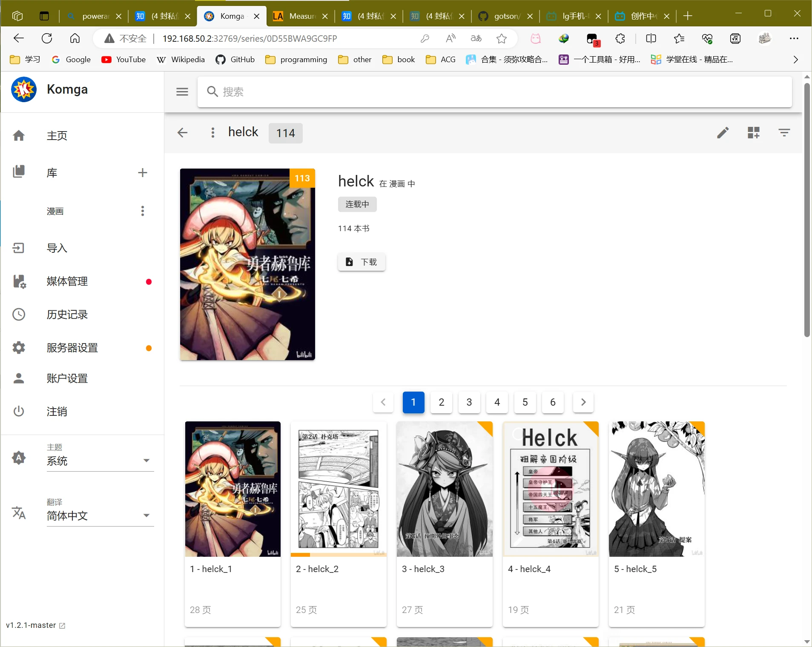The width and height of the screenshot is (812, 647).
Task: Open browser extensions puzzle icon
Action: click(620, 38)
